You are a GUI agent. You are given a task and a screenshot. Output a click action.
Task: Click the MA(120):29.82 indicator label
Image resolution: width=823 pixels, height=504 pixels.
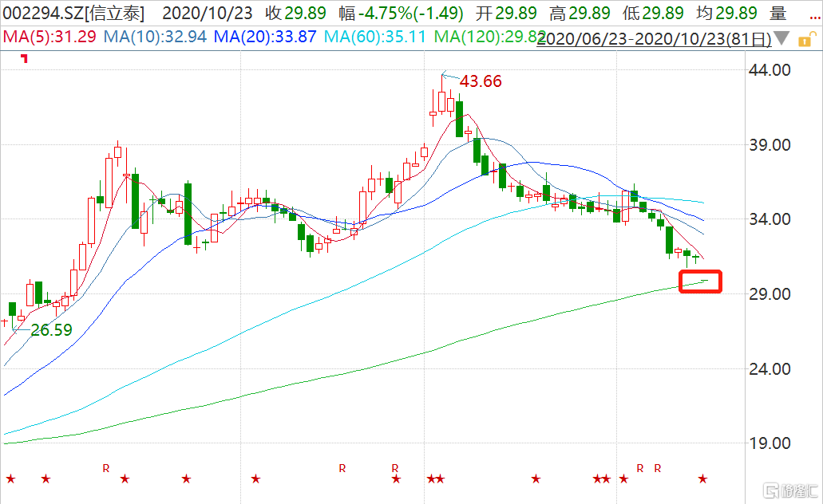click(489, 37)
